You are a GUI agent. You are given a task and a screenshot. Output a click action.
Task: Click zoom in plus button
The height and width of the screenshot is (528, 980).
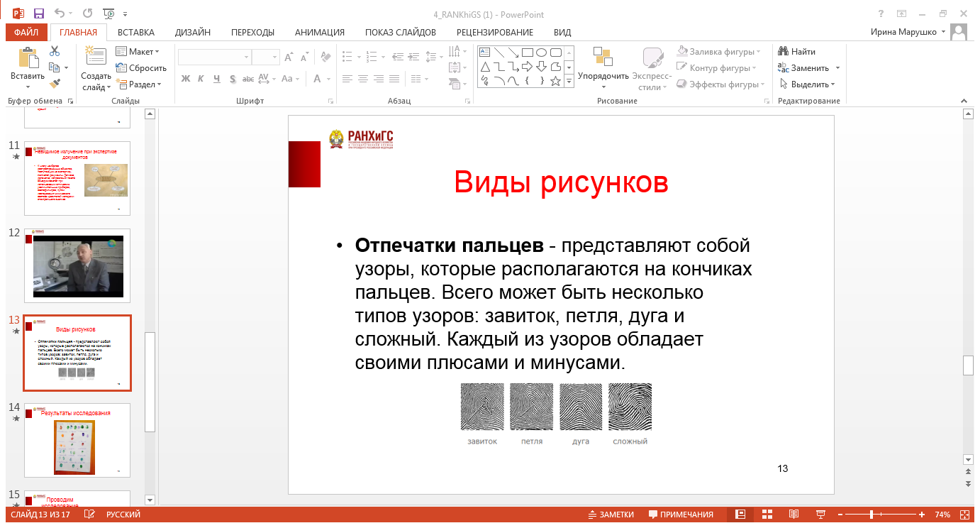click(x=922, y=515)
